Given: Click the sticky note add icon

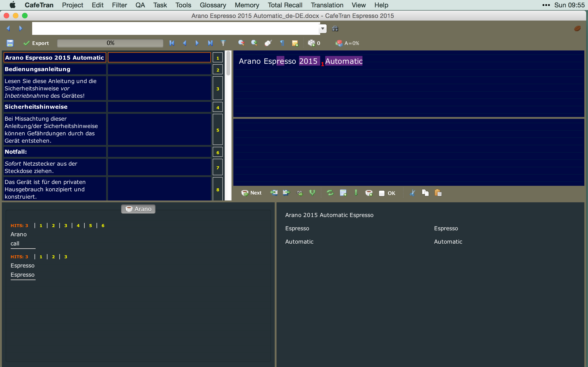Looking at the screenshot, I should point(295,43).
